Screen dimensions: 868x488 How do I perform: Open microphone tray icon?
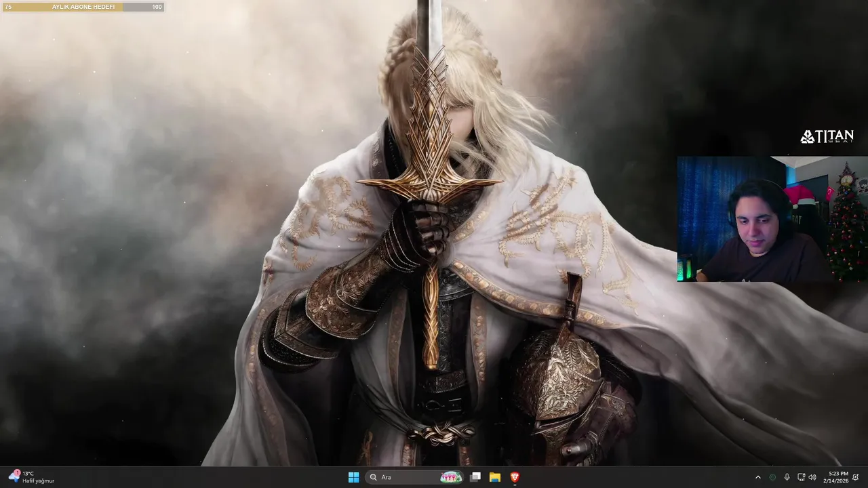click(x=787, y=477)
